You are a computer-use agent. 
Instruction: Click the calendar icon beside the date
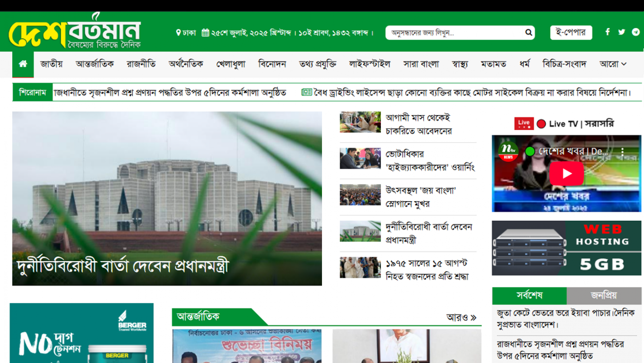coord(205,33)
